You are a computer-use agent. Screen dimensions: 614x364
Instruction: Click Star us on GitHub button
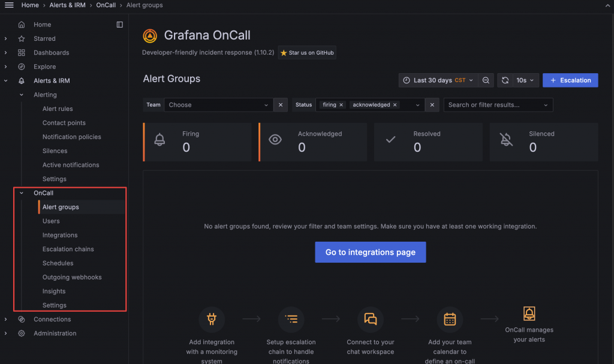click(307, 53)
